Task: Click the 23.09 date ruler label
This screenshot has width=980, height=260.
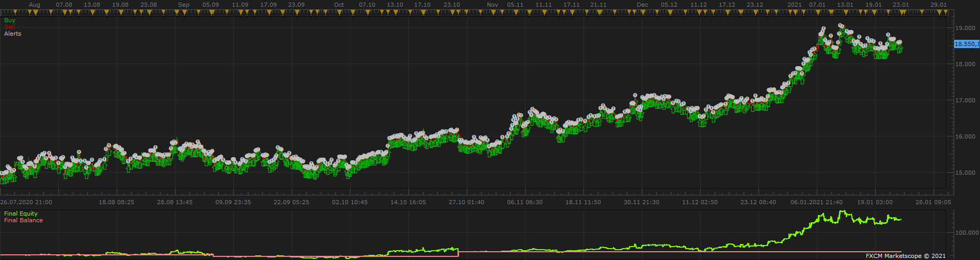Action: (296, 5)
